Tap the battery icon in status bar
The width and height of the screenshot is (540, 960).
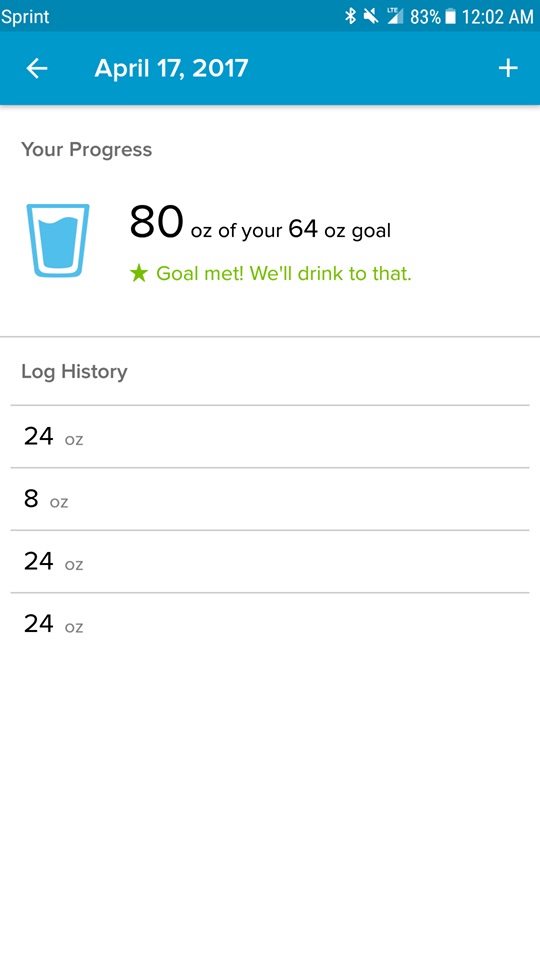coord(451,17)
